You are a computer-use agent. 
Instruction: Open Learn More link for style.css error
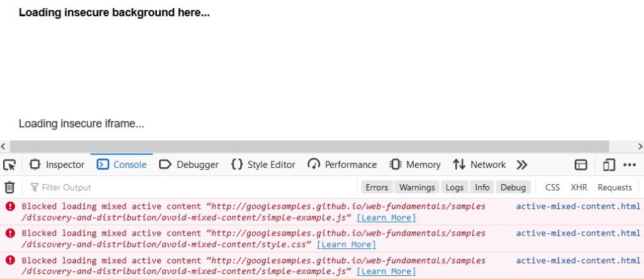[346, 244]
